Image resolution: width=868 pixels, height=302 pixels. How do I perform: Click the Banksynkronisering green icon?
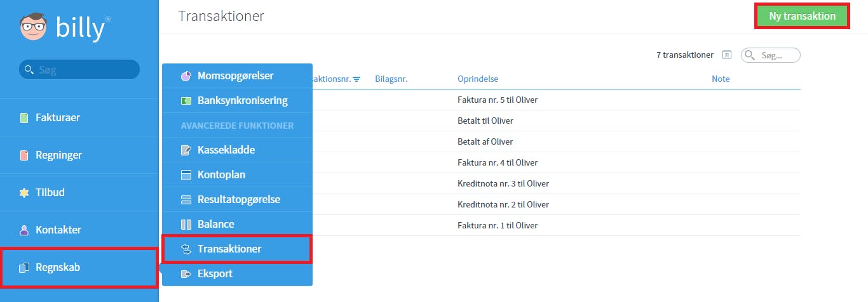(186, 101)
